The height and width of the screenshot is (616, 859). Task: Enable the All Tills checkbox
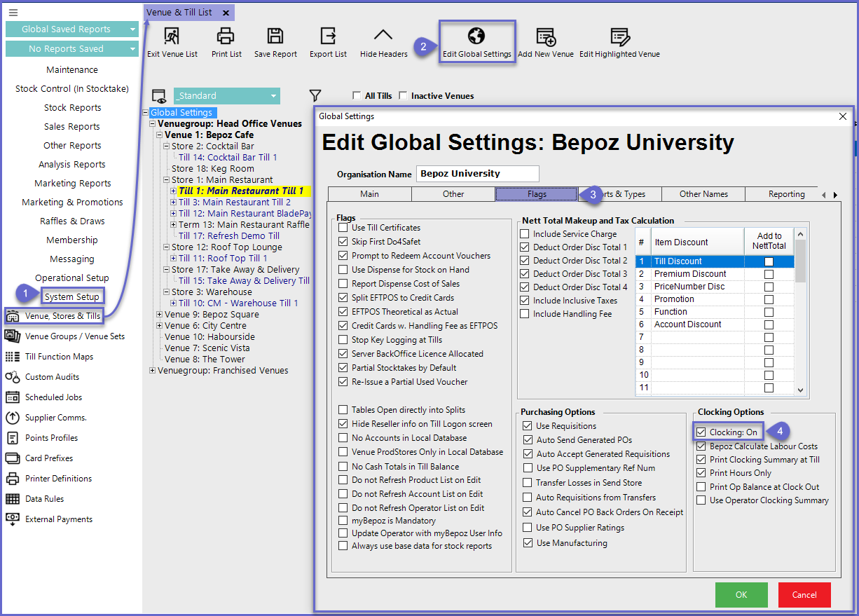[357, 96]
